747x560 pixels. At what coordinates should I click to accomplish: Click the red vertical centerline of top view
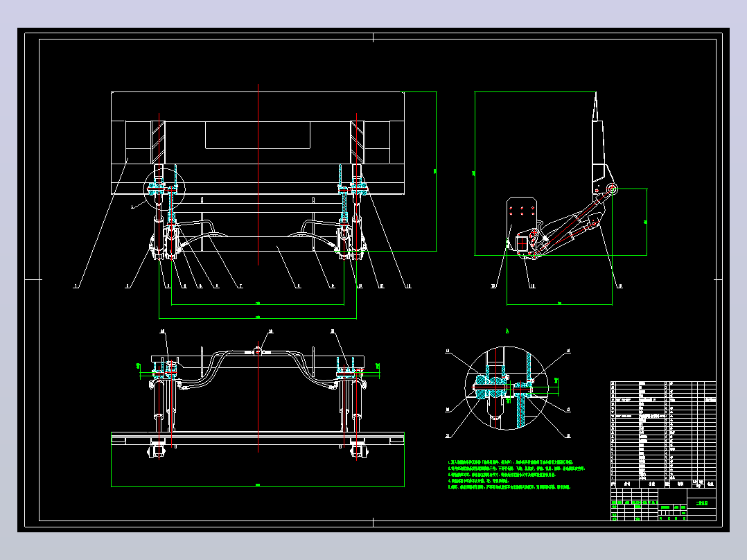258,175
